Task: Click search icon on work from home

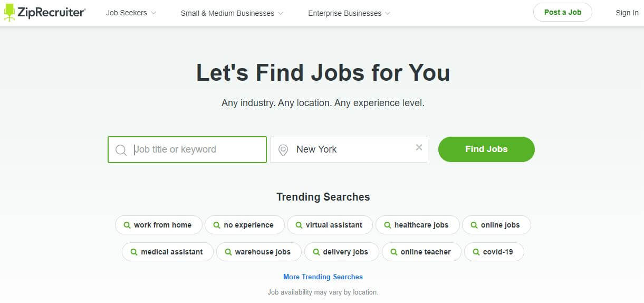Action: coord(127,225)
